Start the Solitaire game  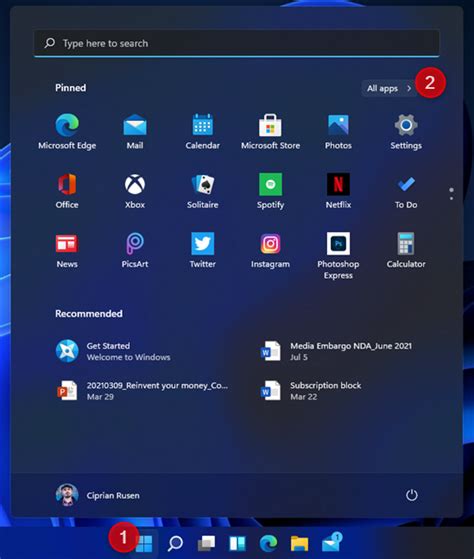(x=202, y=190)
